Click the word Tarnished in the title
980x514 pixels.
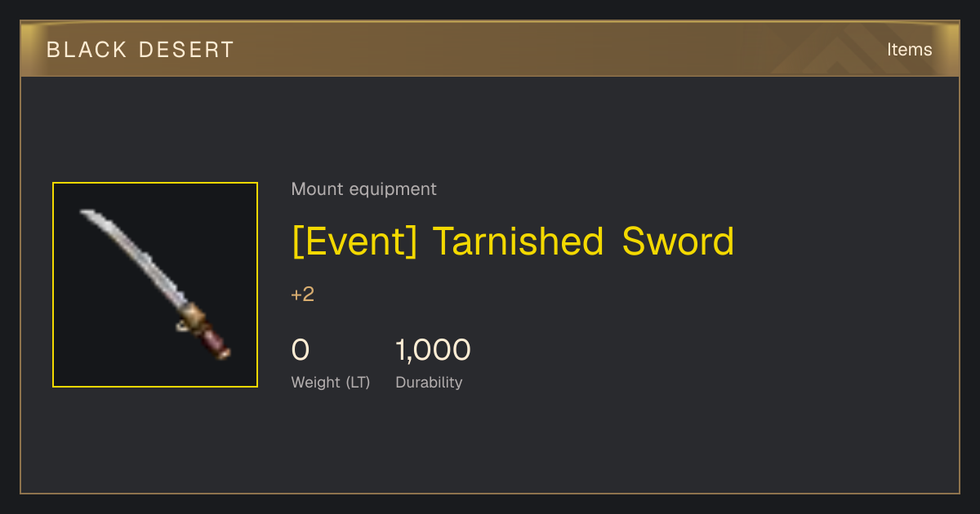click(x=518, y=241)
